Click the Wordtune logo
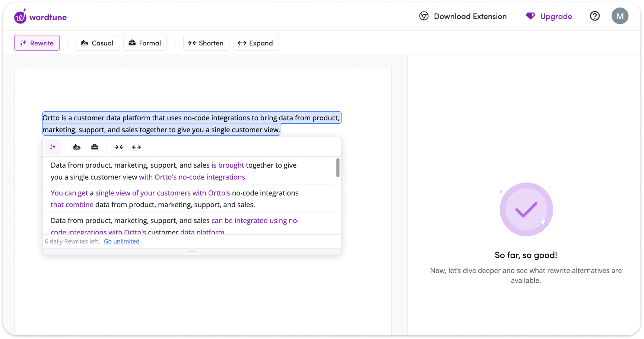The width and height of the screenshot is (644, 339). tap(40, 17)
